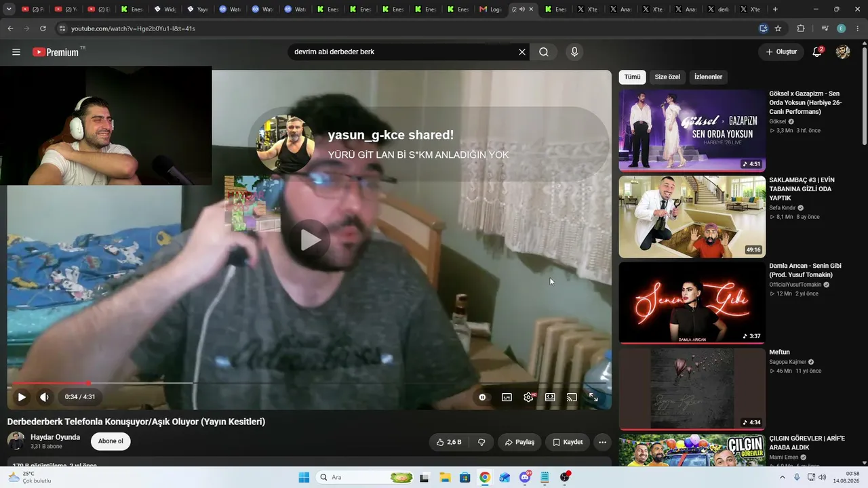Select the İzlenenler filter chip

(708, 77)
